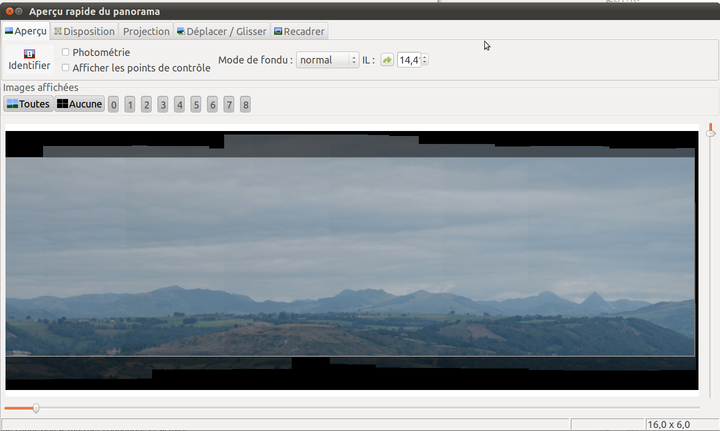This screenshot has height=431, width=720.
Task: Open the Mode de fondu dropdown
Action: (327, 60)
